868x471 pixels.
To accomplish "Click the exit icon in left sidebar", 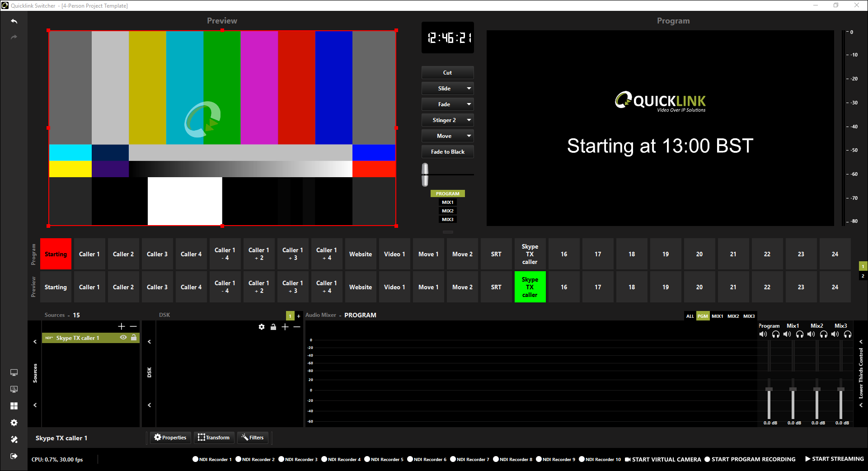I will (14, 456).
